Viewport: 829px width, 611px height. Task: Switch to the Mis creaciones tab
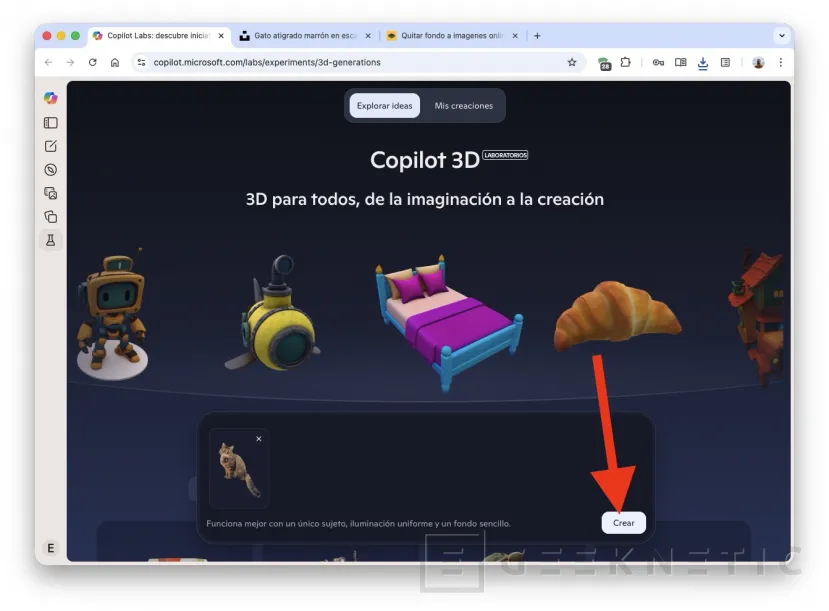463,105
